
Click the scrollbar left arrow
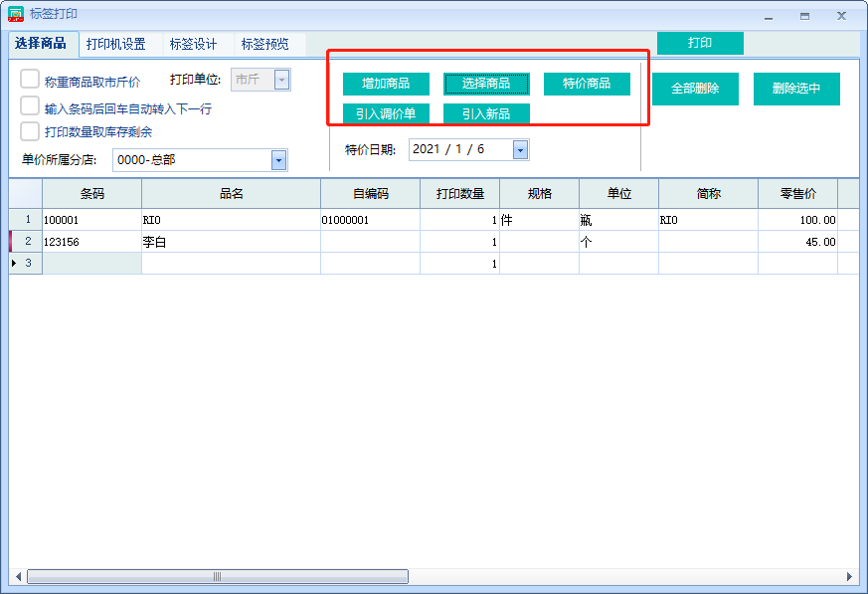click(x=18, y=577)
